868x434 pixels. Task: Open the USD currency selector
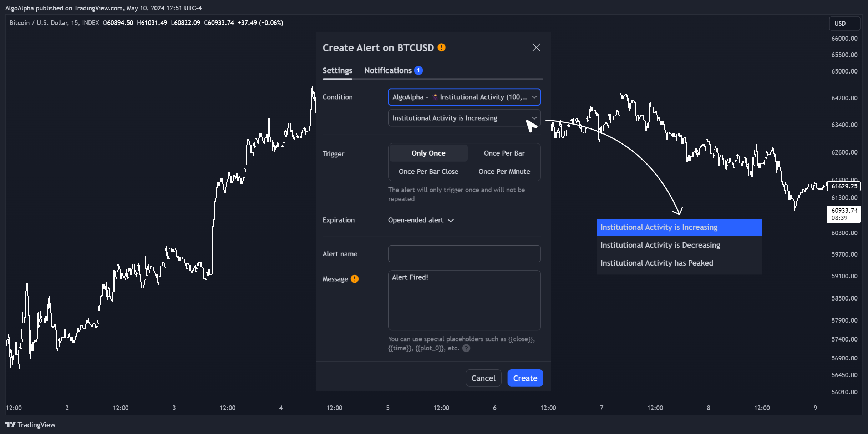(844, 23)
